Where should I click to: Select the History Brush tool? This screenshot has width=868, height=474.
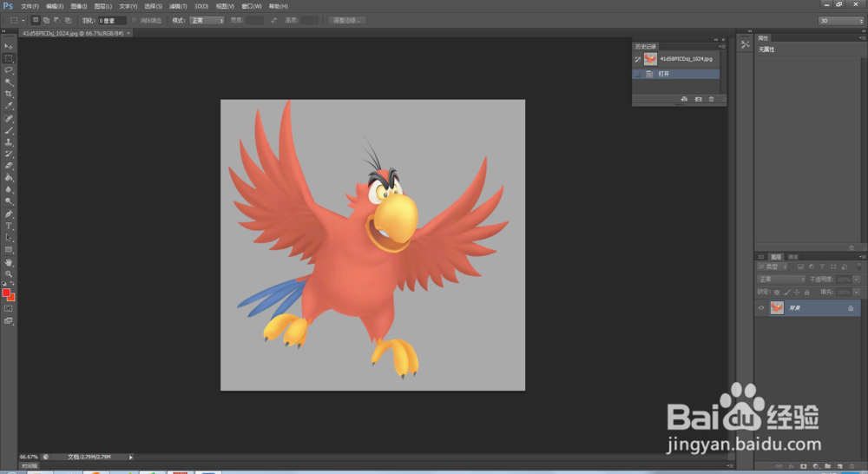pyautogui.click(x=9, y=154)
